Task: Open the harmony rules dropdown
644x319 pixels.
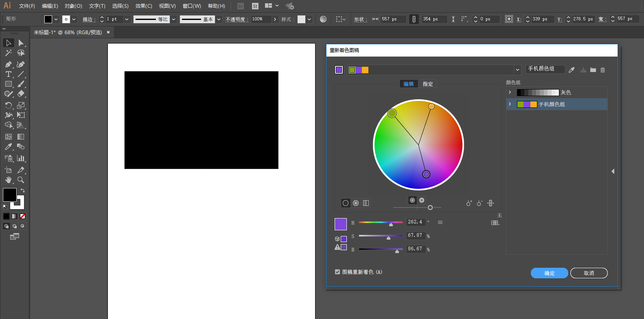Action: coord(517,70)
